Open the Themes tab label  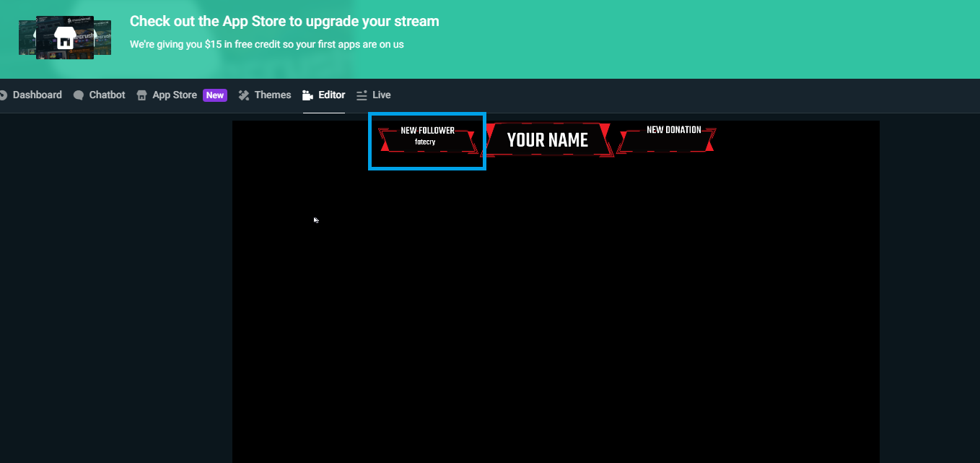(273, 95)
